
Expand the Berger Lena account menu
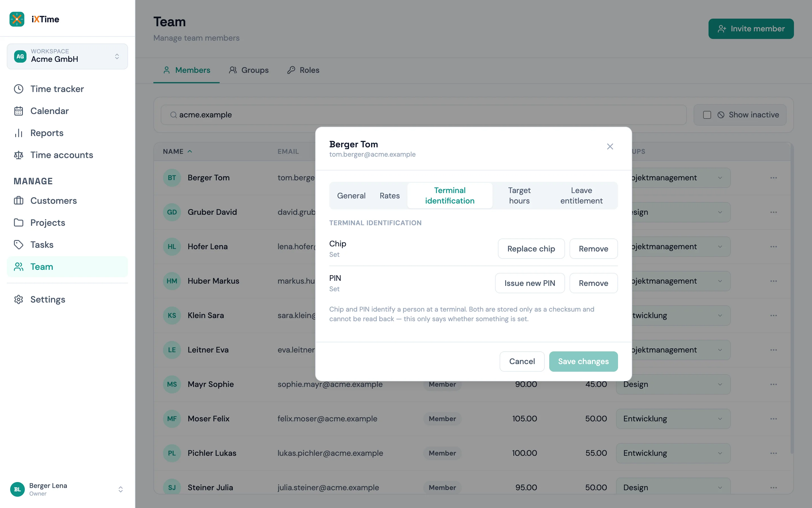pos(67,489)
